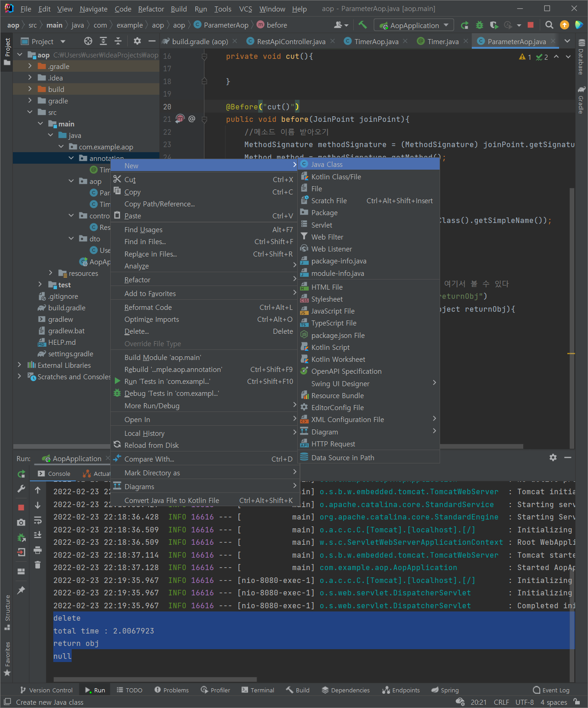588x708 pixels.
Task: Click the pin tab icon in Run panel
Action: 21,590
